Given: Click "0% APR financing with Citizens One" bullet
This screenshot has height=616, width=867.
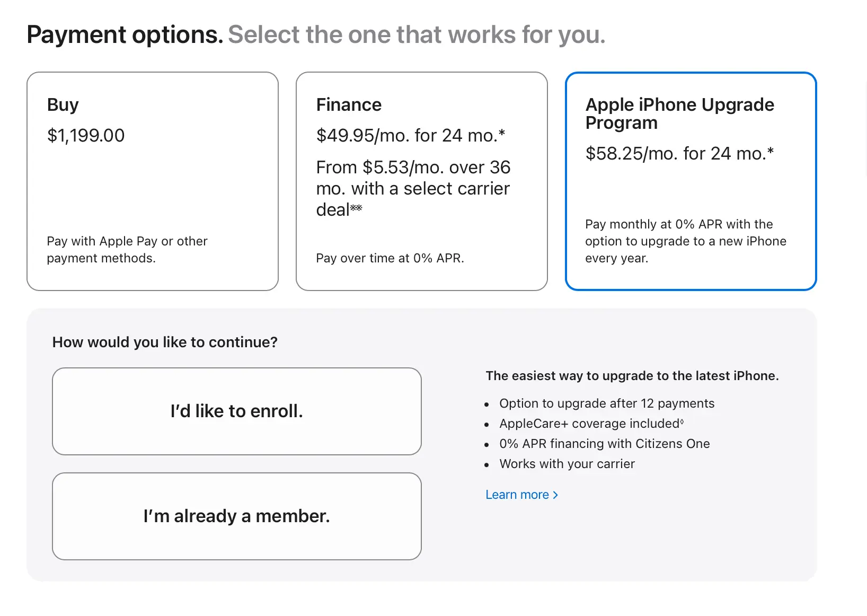Looking at the screenshot, I should [x=604, y=444].
